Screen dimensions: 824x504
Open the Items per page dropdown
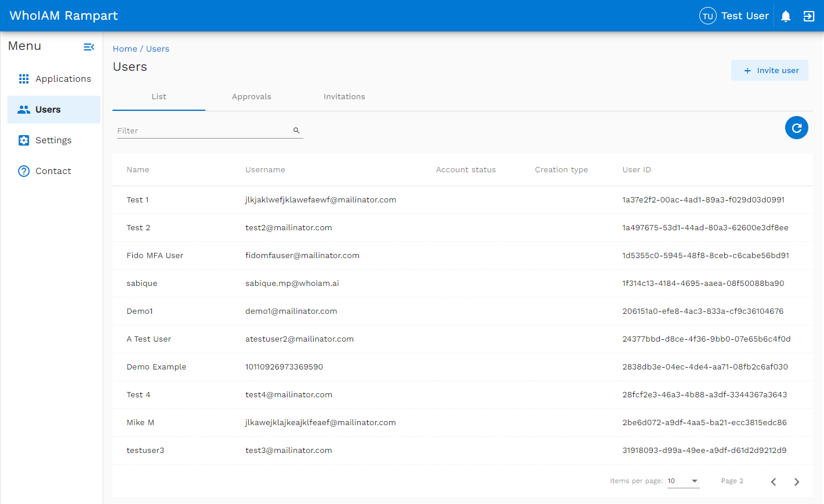[683, 481]
